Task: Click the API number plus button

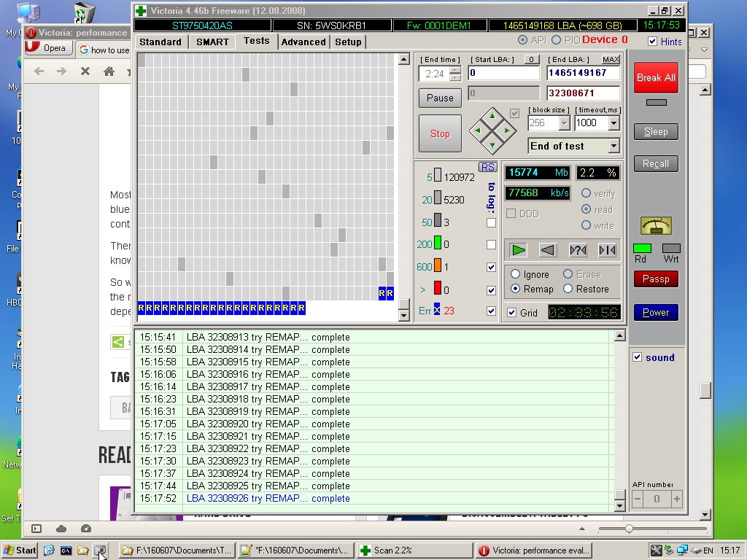Action: tap(676, 499)
